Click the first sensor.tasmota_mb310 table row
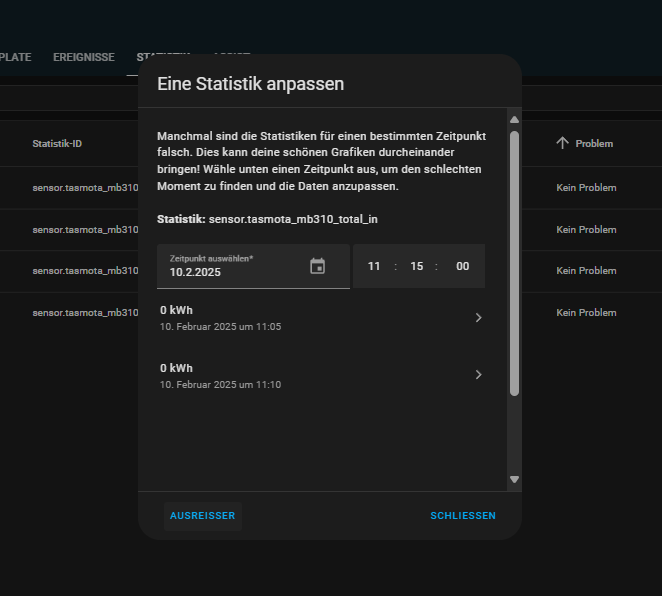662x596 pixels. point(84,188)
